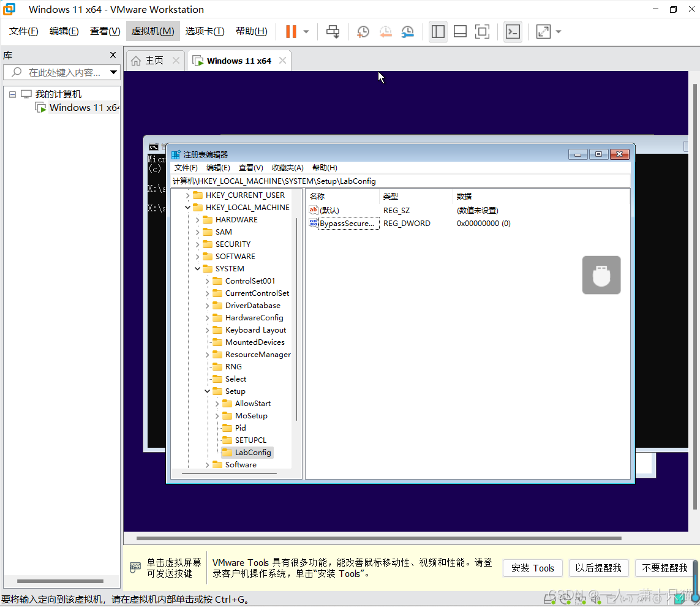Close the Windows 11 x64 tab
The image size is (700, 607).
coord(282,60)
